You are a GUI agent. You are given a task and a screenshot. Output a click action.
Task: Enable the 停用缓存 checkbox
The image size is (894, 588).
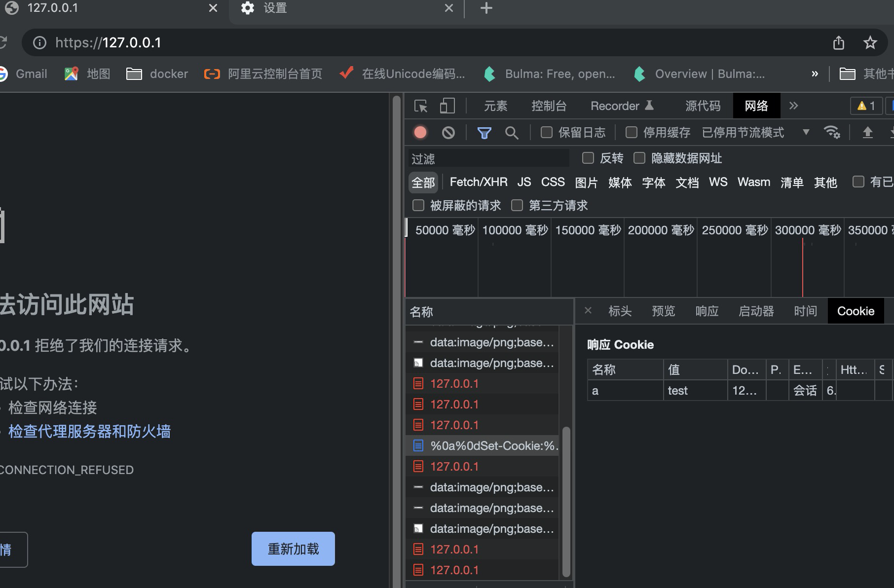point(631,132)
